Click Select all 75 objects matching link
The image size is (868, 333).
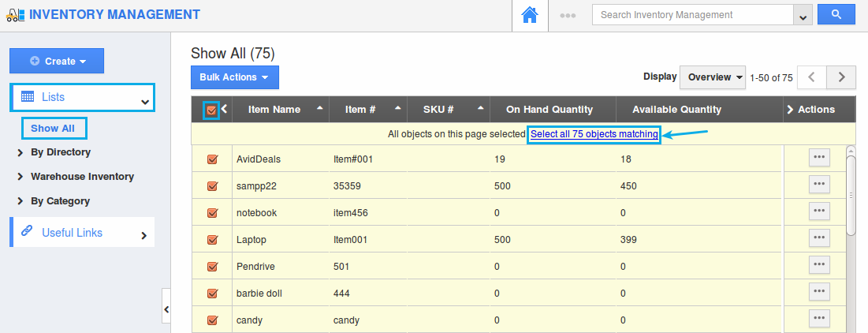(x=594, y=134)
